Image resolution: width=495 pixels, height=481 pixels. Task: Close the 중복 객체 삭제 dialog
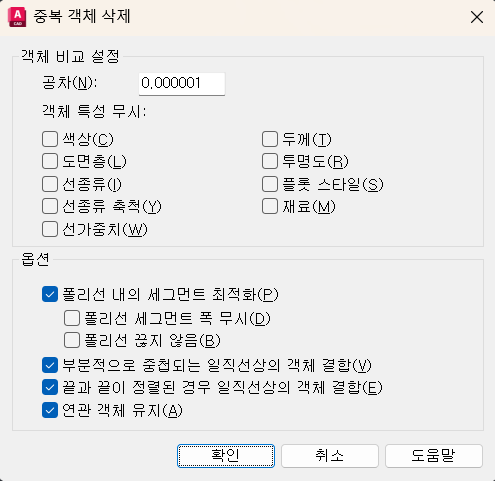coord(477,17)
